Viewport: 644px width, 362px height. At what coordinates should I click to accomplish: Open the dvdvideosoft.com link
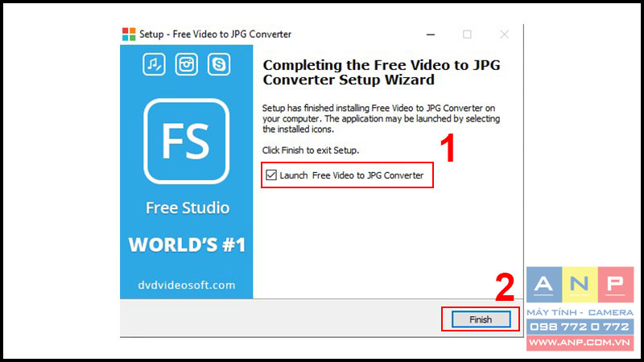coord(187,285)
